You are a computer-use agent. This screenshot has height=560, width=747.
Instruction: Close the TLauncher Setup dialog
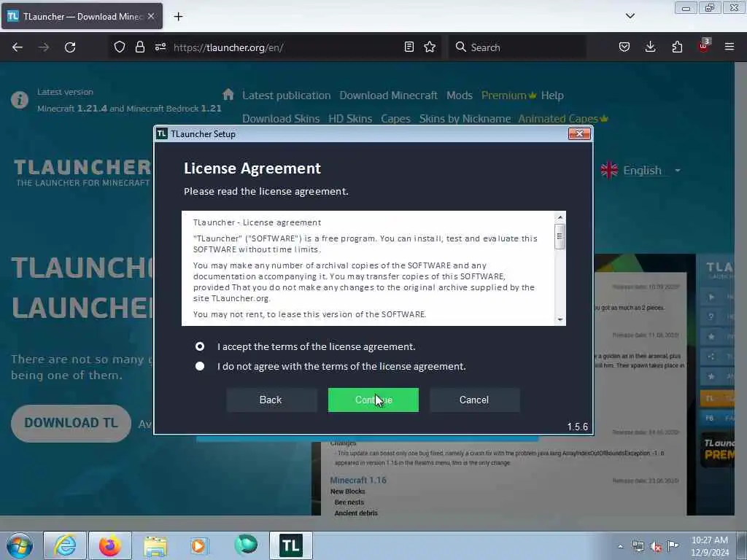pos(579,134)
